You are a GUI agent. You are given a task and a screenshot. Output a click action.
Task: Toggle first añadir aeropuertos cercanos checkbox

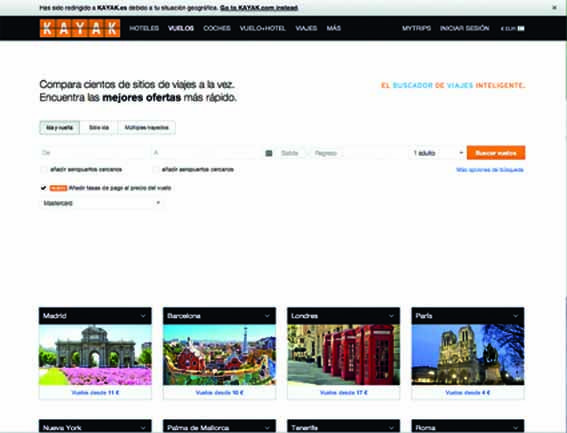[44, 170]
